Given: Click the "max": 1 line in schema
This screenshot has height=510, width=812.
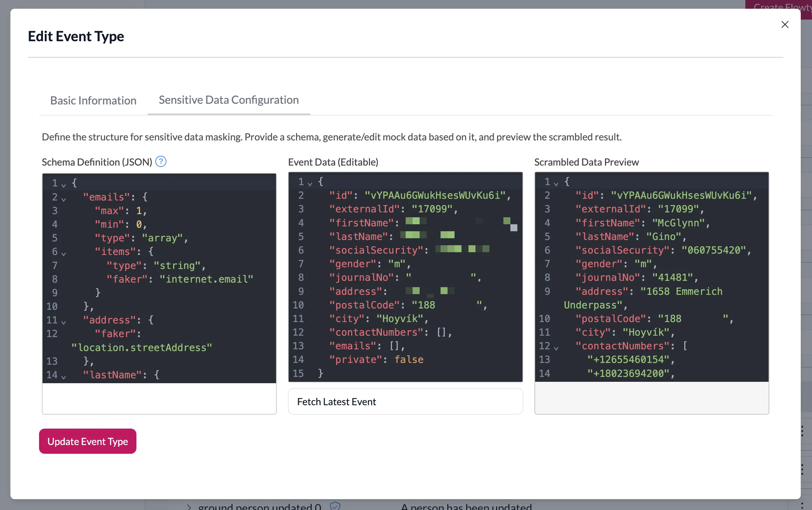Looking at the screenshot, I should pyautogui.click(x=121, y=211).
